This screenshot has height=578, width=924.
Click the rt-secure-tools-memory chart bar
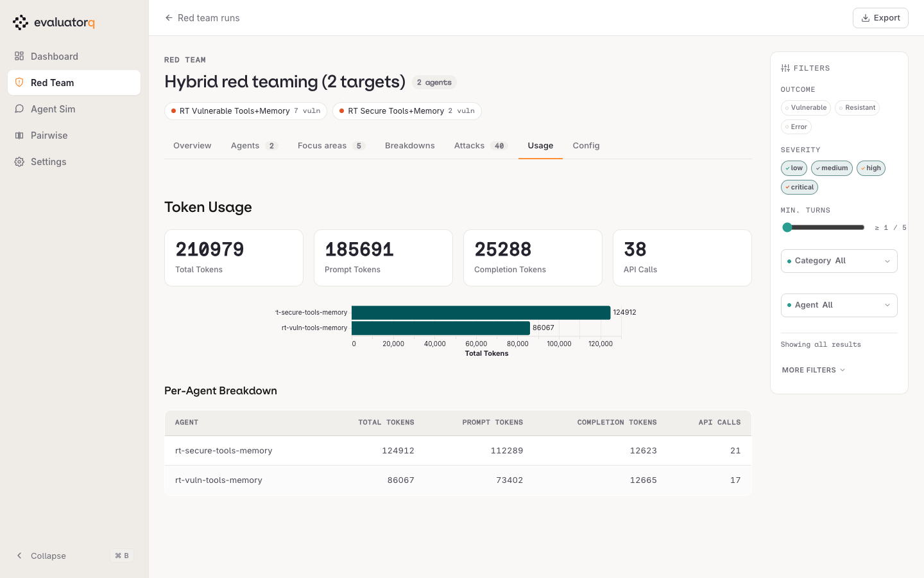(x=481, y=313)
